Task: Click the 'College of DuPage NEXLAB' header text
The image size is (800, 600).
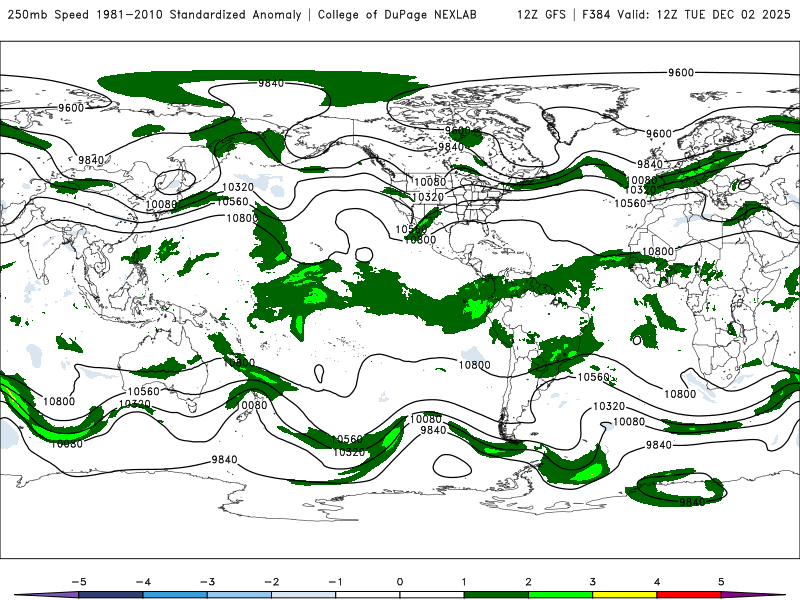Action: pos(397,15)
